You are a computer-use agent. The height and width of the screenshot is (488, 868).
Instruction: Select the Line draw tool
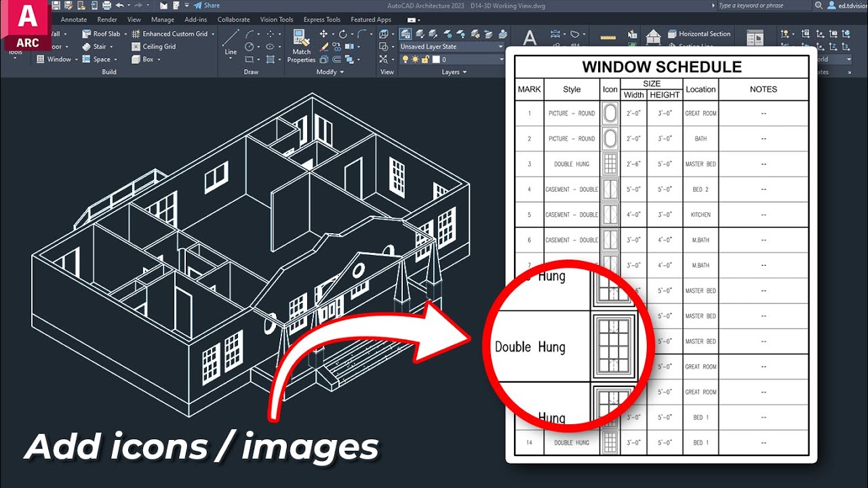click(231, 41)
